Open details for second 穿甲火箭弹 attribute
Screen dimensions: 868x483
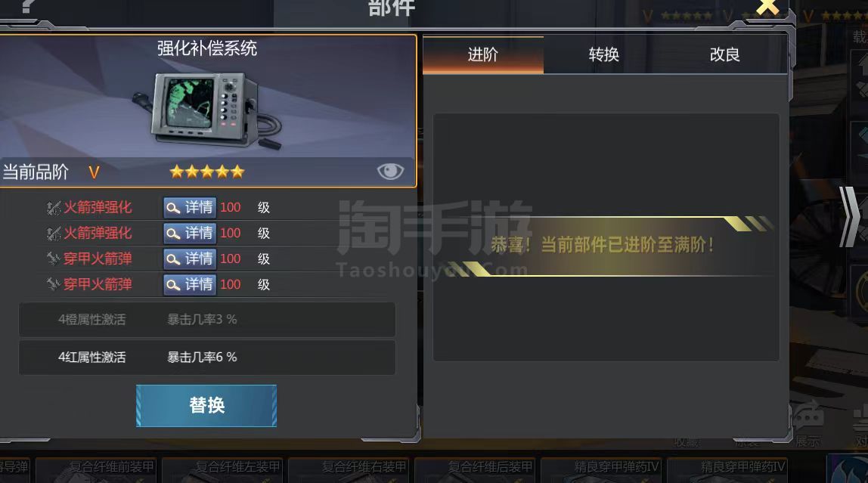(189, 284)
